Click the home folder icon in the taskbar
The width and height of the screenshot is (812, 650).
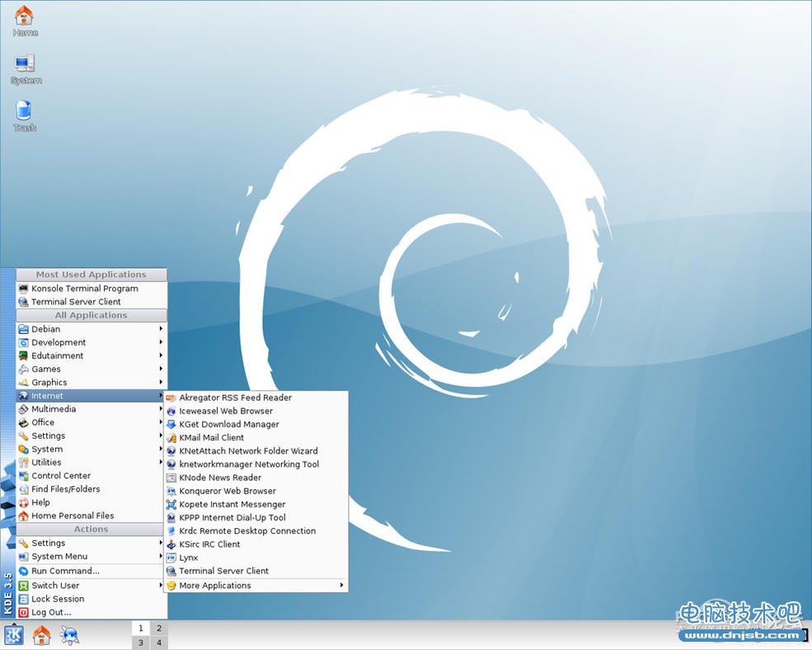(x=41, y=635)
